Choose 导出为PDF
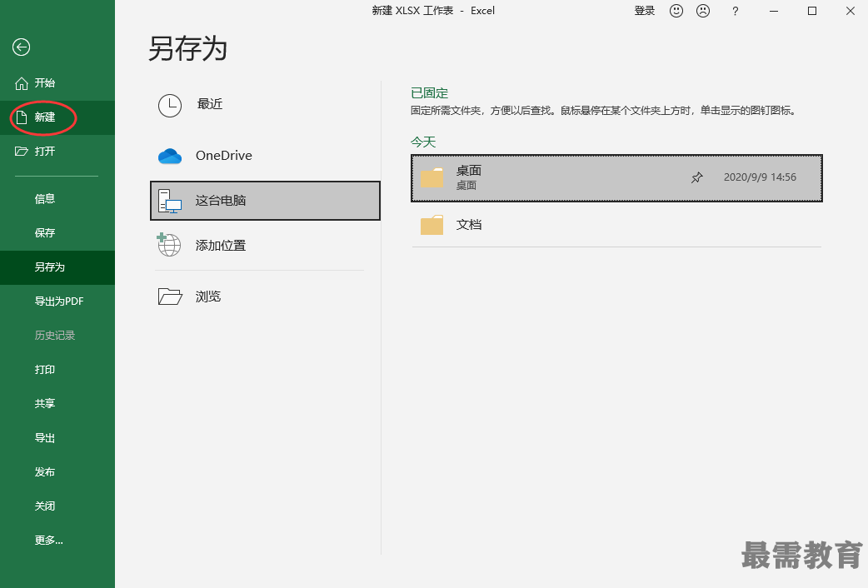The height and width of the screenshot is (588, 868). [59, 301]
